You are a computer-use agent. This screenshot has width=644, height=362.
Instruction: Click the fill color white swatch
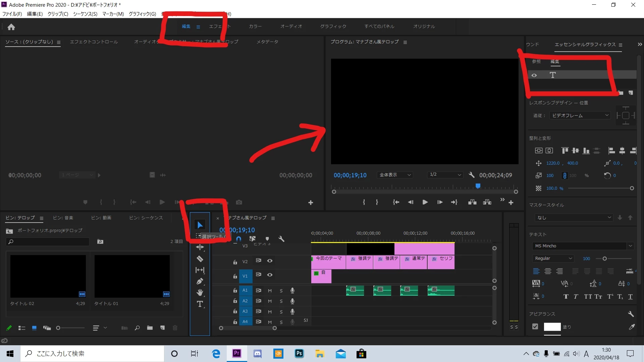point(552,327)
